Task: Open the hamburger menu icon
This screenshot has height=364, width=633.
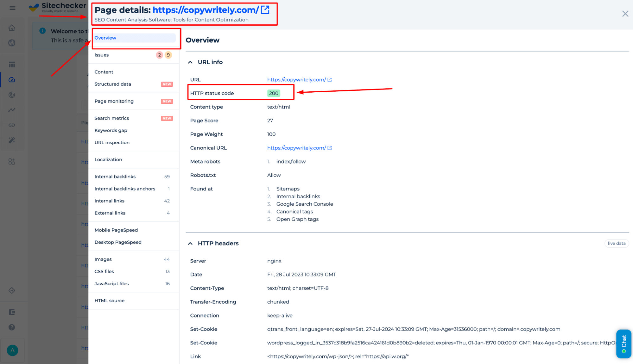Action: tap(12, 8)
